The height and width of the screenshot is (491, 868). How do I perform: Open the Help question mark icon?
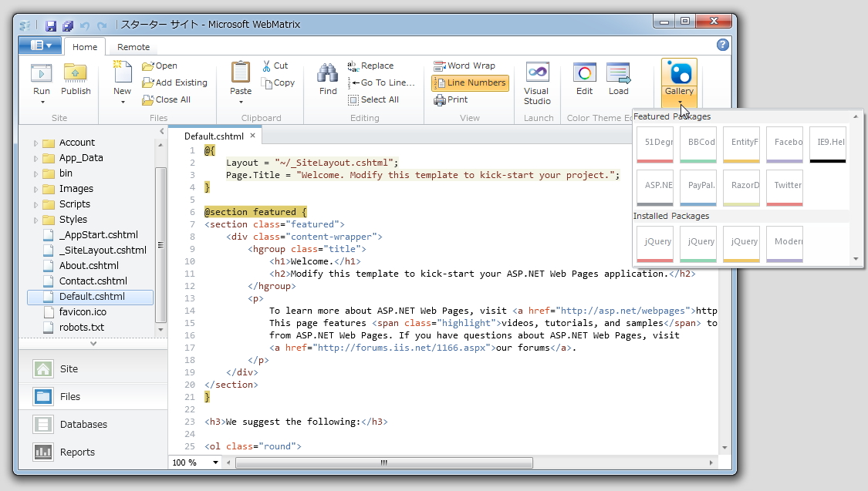coord(722,45)
